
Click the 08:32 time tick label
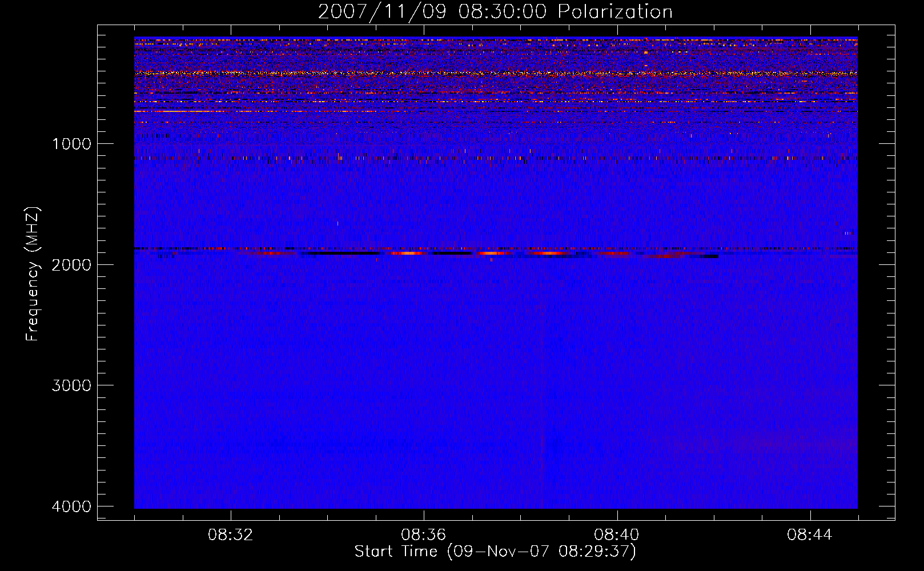(231, 535)
